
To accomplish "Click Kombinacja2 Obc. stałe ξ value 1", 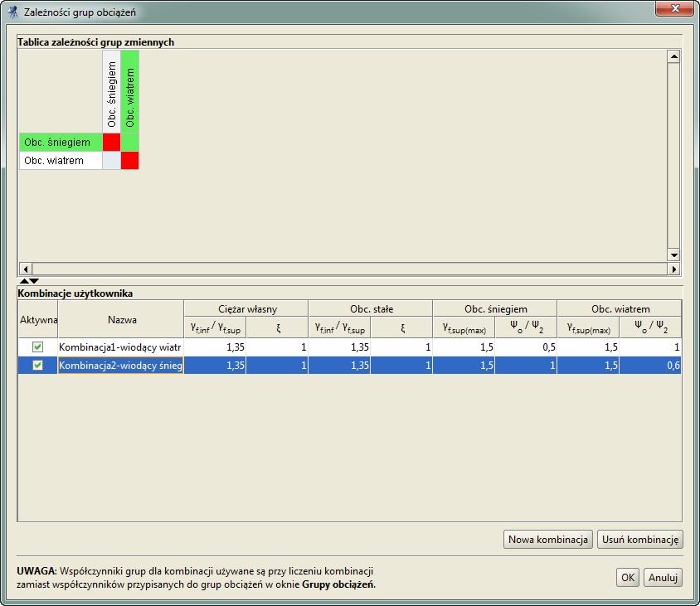I will (x=401, y=365).
